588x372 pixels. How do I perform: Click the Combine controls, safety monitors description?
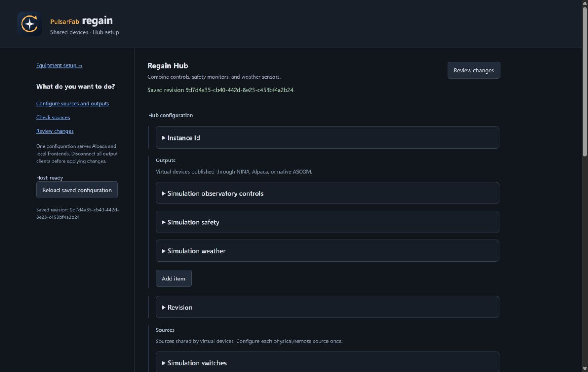point(214,77)
